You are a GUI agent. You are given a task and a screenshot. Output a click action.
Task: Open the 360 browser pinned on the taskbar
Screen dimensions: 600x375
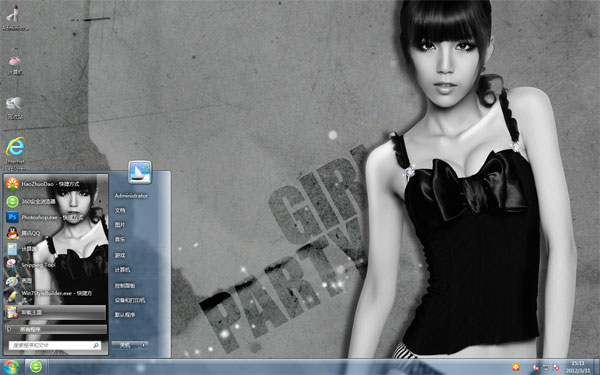[x=36, y=367]
